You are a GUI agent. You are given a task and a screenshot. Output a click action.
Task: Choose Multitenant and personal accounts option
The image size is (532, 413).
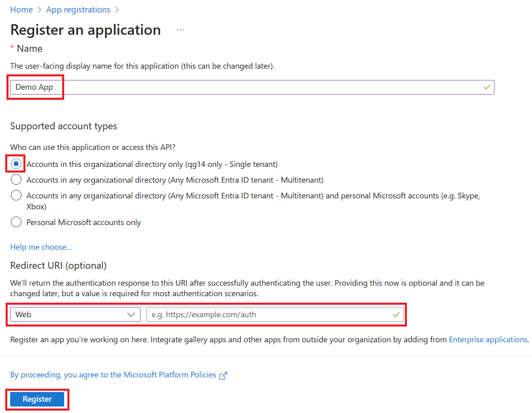[x=16, y=195]
